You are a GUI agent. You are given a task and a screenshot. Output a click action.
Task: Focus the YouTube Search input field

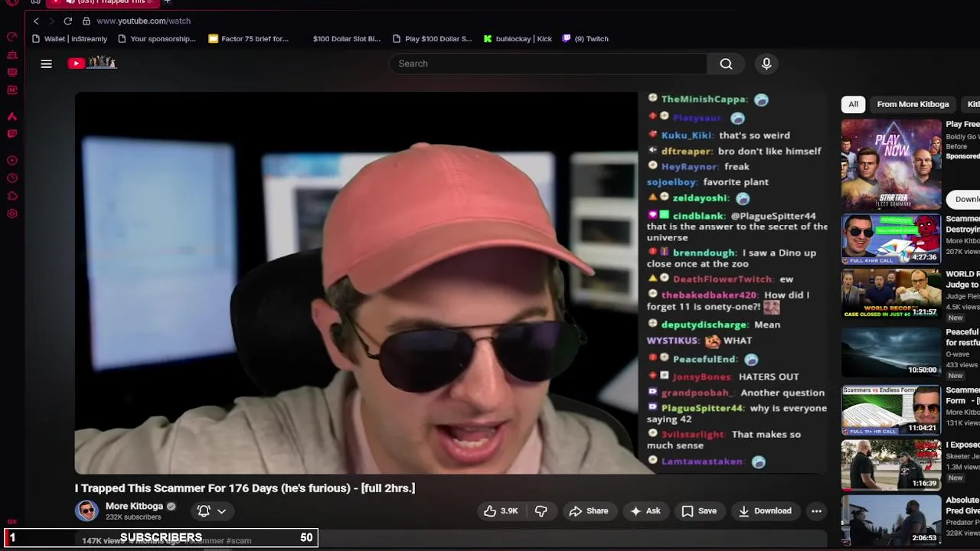point(547,64)
